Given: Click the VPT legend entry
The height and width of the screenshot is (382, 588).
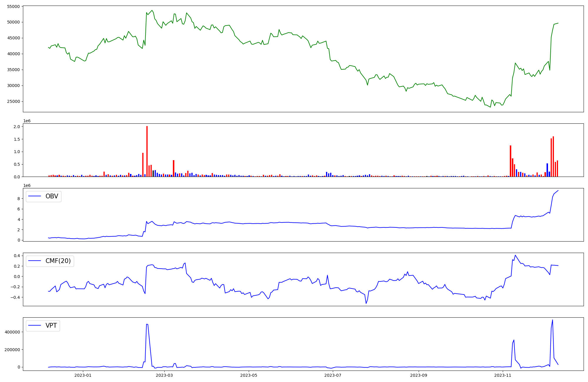Looking at the screenshot, I should click(51, 326).
